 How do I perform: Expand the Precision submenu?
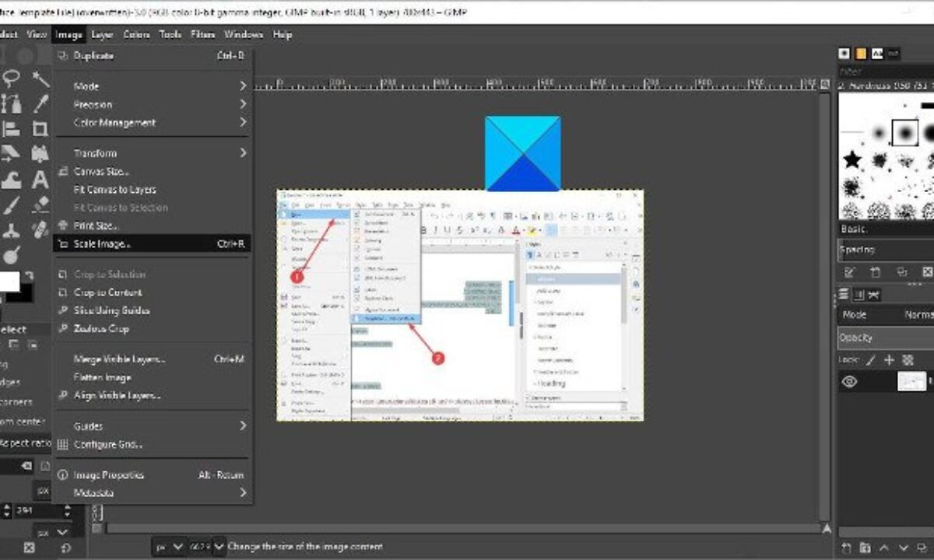point(153,104)
